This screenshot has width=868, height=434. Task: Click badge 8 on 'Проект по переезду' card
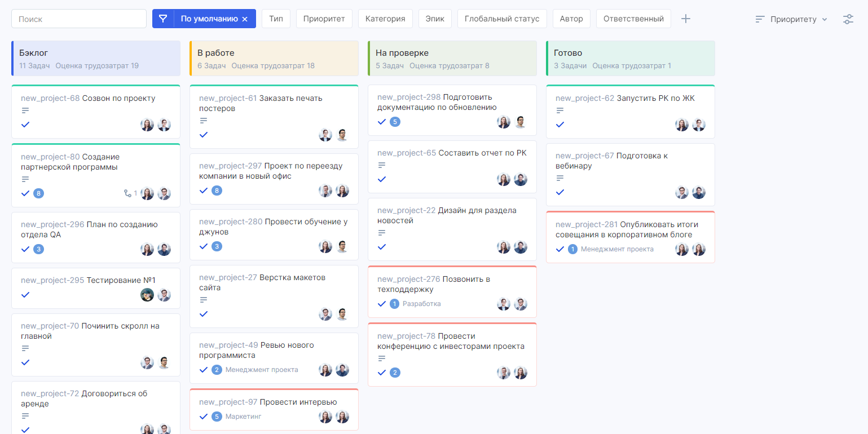tap(217, 191)
